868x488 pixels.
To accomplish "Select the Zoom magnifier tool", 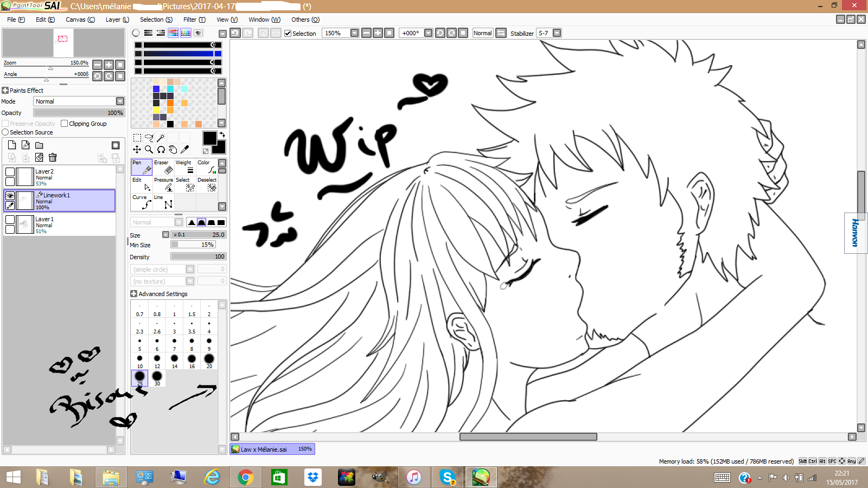I will (149, 150).
